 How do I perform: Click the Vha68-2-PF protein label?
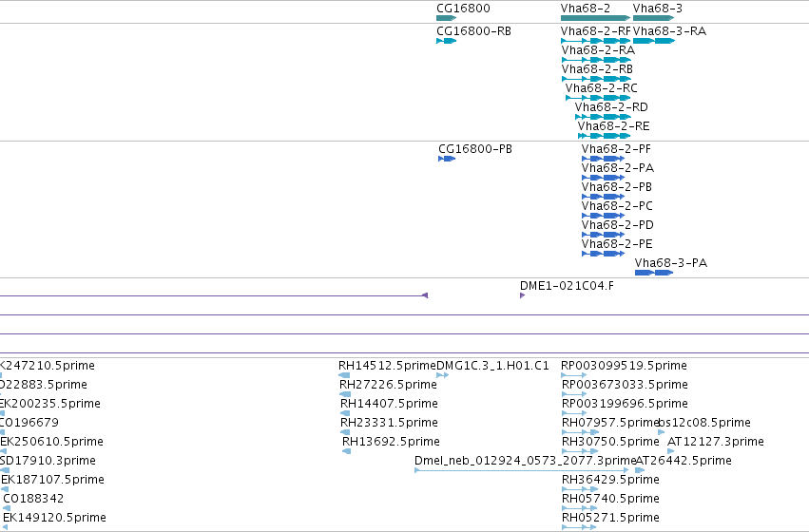pyautogui.click(x=616, y=149)
